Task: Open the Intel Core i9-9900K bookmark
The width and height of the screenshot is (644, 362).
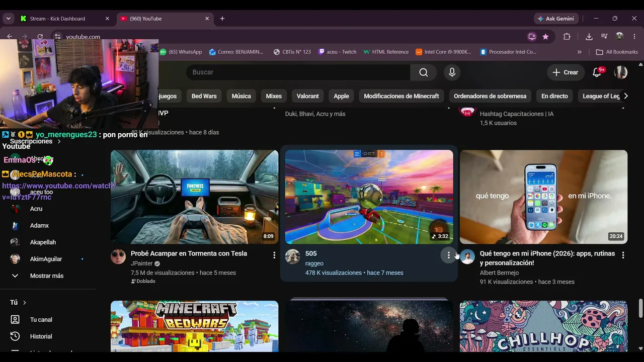Action: click(x=444, y=52)
